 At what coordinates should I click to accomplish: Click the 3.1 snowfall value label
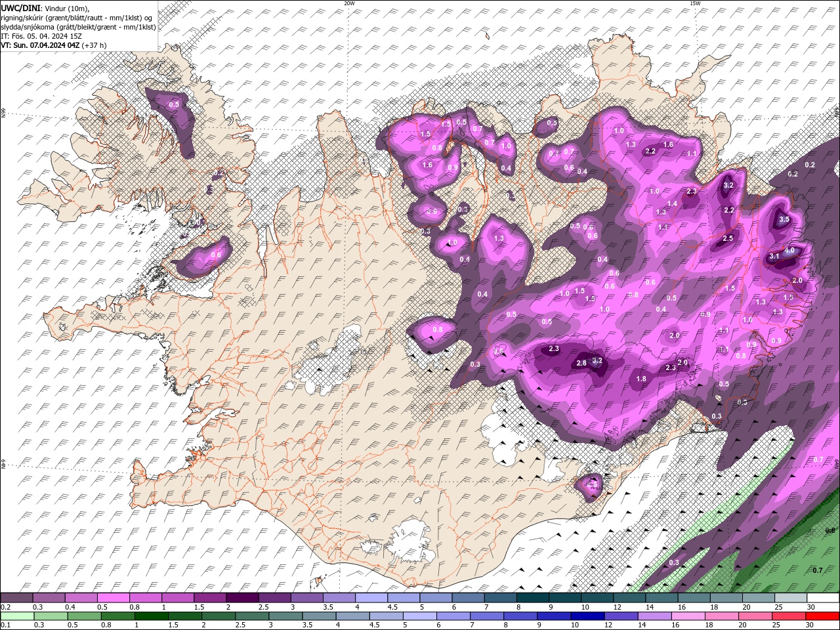pyautogui.click(x=774, y=256)
